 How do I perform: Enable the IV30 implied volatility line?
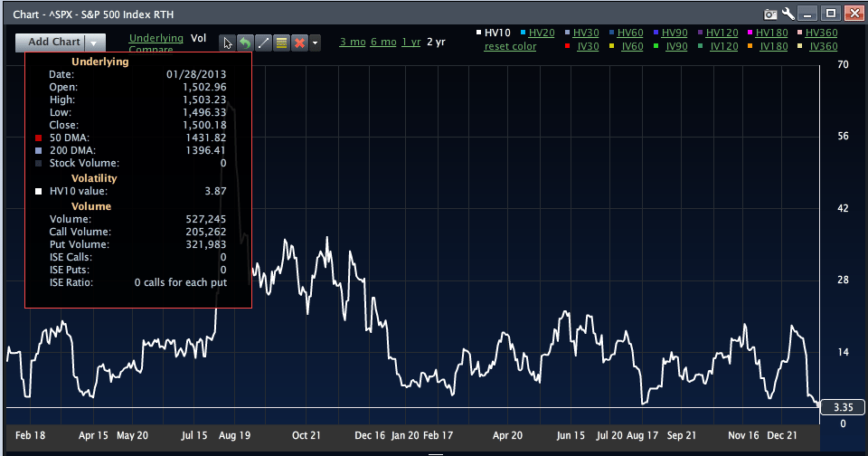coord(588,46)
